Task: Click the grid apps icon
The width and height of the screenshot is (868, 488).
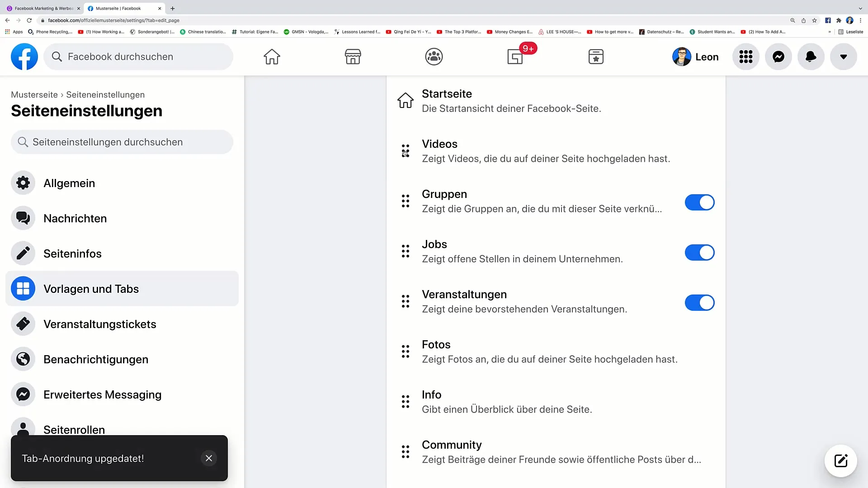Action: tap(746, 56)
